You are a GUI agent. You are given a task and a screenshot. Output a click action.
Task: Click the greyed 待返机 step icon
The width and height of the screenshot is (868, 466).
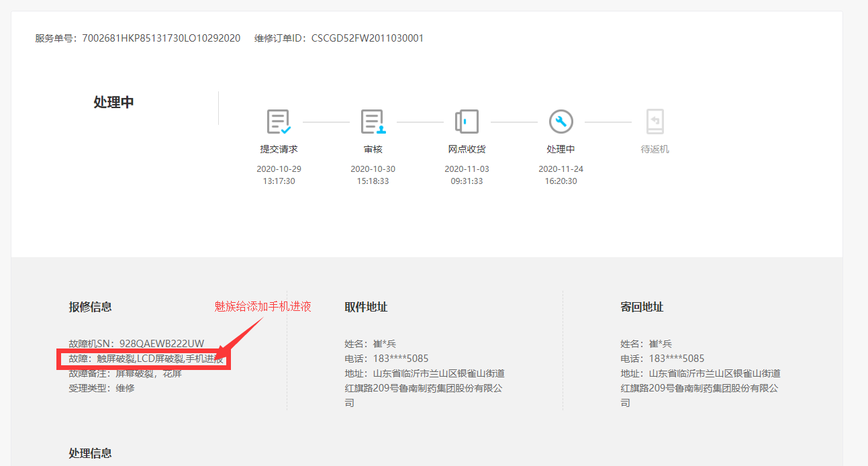(x=655, y=122)
